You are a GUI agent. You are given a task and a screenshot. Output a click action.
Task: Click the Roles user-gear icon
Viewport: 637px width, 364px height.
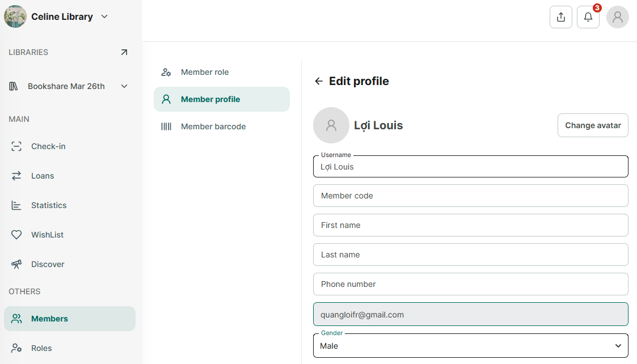[x=16, y=348]
